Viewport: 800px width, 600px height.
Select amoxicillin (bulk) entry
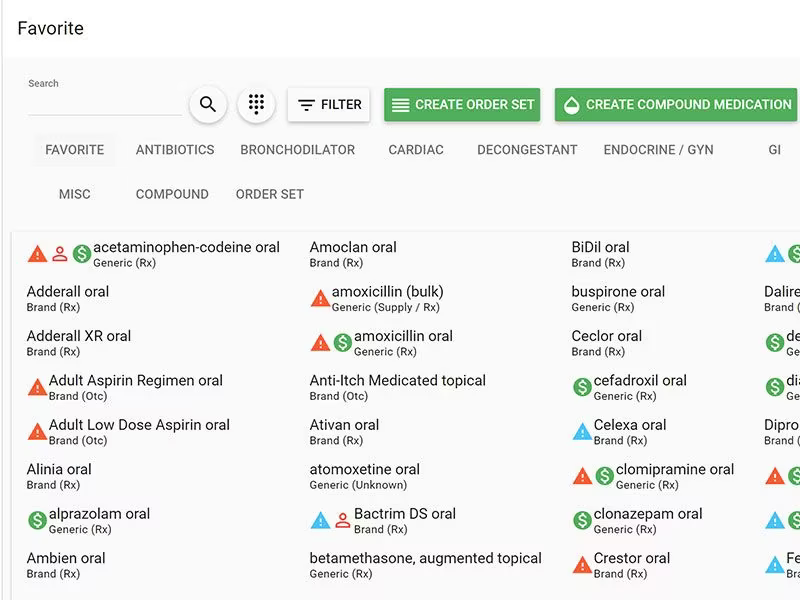pos(388,298)
